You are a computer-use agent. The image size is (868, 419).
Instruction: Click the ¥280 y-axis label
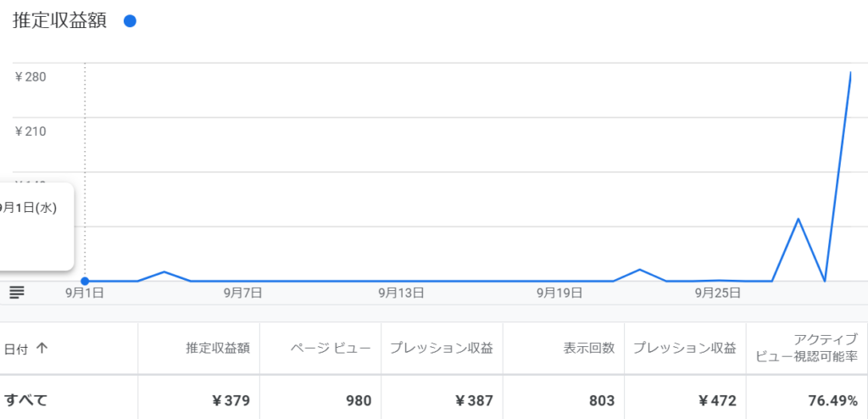[x=31, y=77]
